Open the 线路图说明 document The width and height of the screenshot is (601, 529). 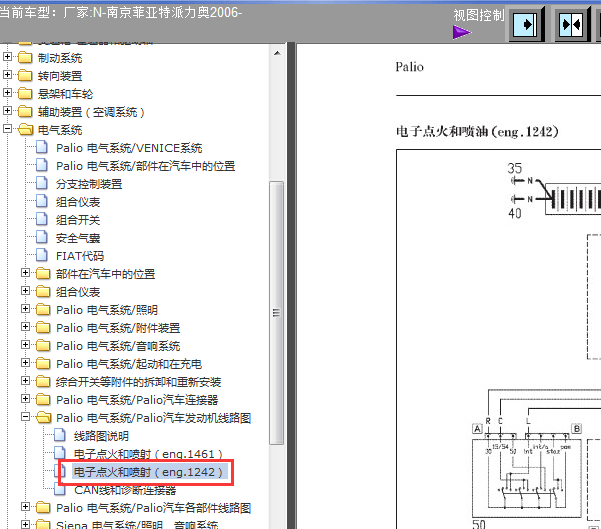pyautogui.click(x=101, y=436)
